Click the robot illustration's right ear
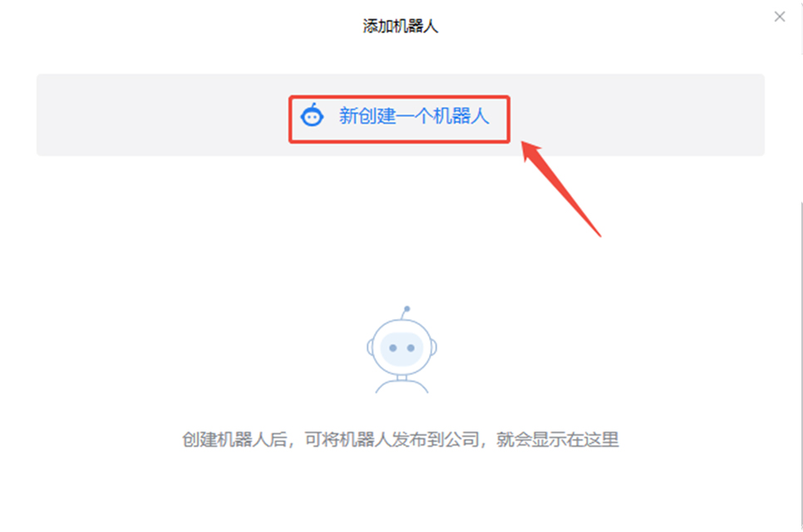The image size is (803, 532). pos(434,347)
